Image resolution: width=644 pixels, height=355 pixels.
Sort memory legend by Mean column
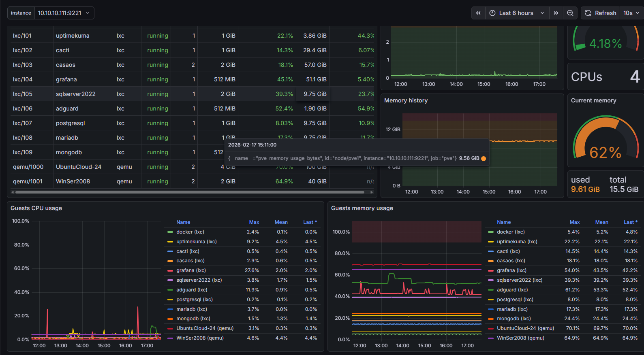click(x=601, y=222)
